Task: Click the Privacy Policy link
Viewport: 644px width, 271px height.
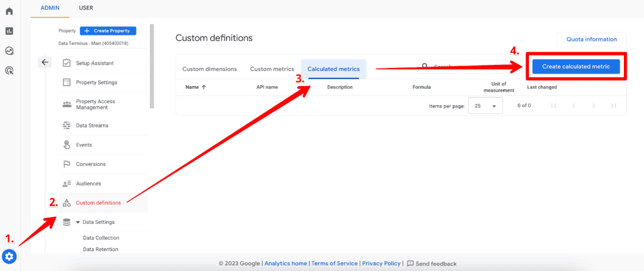Action: click(x=381, y=263)
